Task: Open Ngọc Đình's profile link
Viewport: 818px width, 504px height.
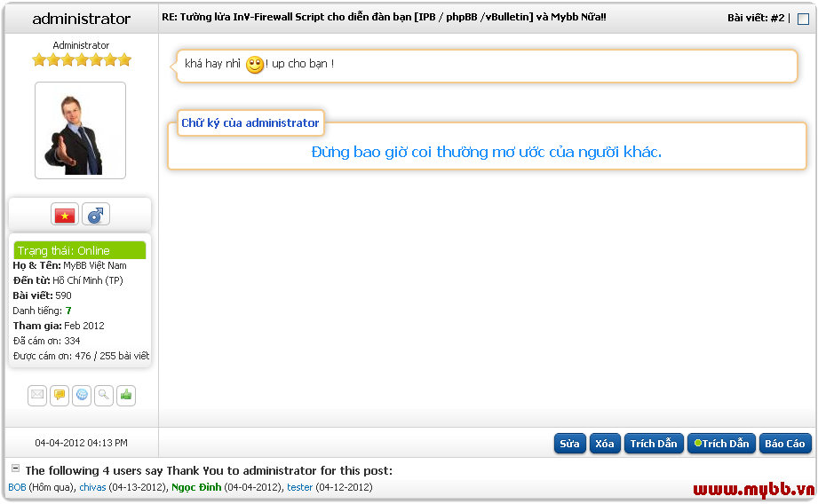Action: point(196,487)
